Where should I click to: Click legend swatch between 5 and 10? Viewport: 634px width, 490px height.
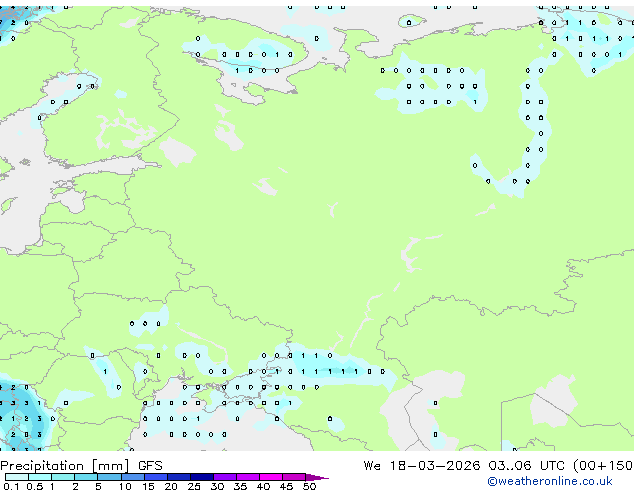pyautogui.click(x=110, y=477)
